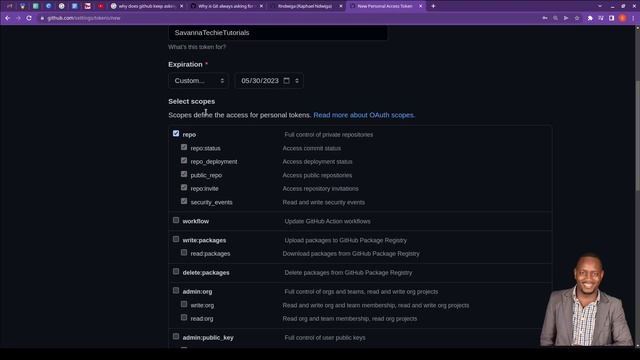Switch to 'Why is Git always asking' tab
The height and width of the screenshot is (360, 640).
click(x=227, y=6)
